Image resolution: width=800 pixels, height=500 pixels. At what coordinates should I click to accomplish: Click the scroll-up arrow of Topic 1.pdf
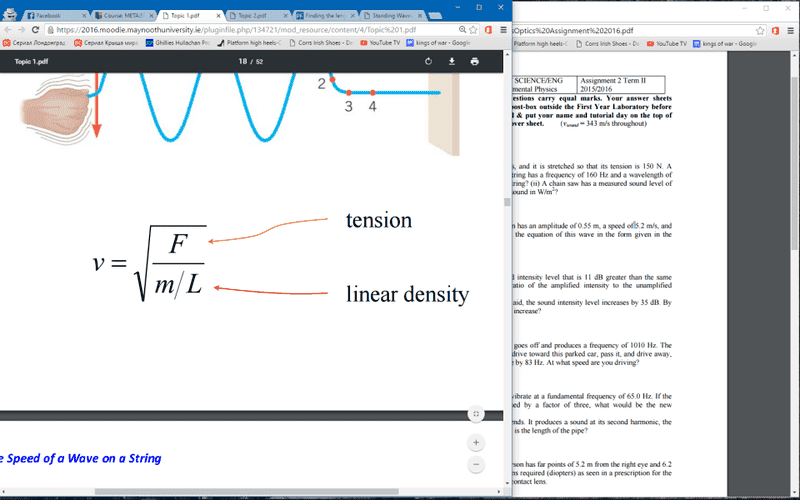[507, 54]
